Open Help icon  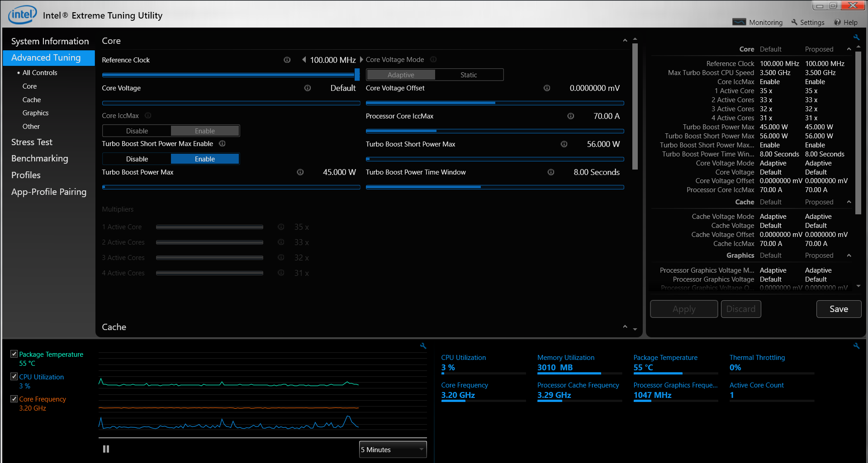point(837,22)
